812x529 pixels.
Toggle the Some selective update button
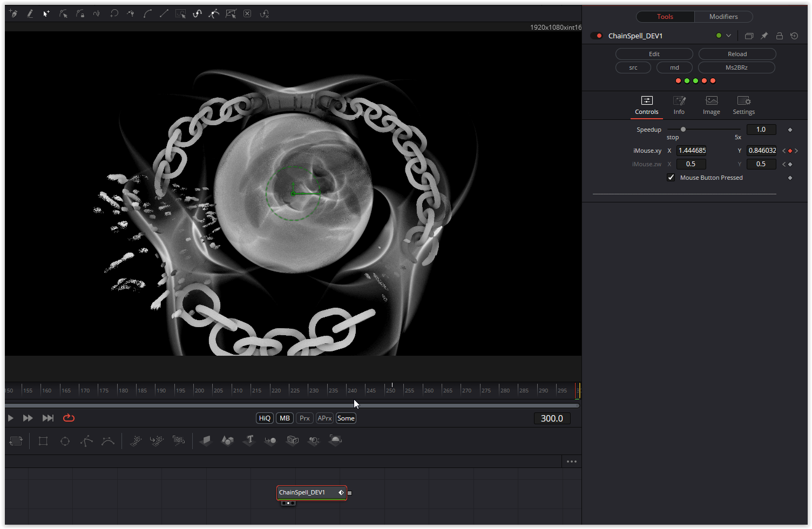click(x=346, y=418)
